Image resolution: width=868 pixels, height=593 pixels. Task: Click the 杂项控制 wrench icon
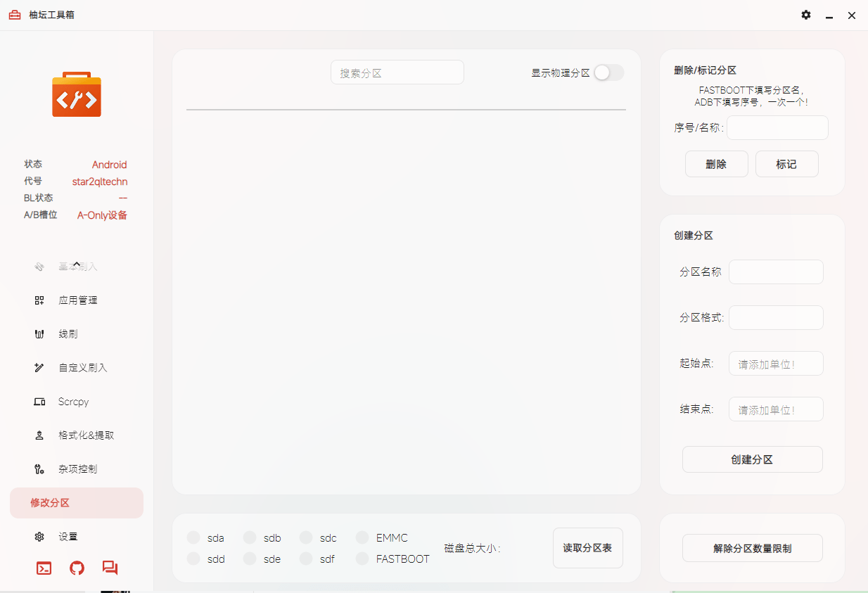tap(39, 468)
